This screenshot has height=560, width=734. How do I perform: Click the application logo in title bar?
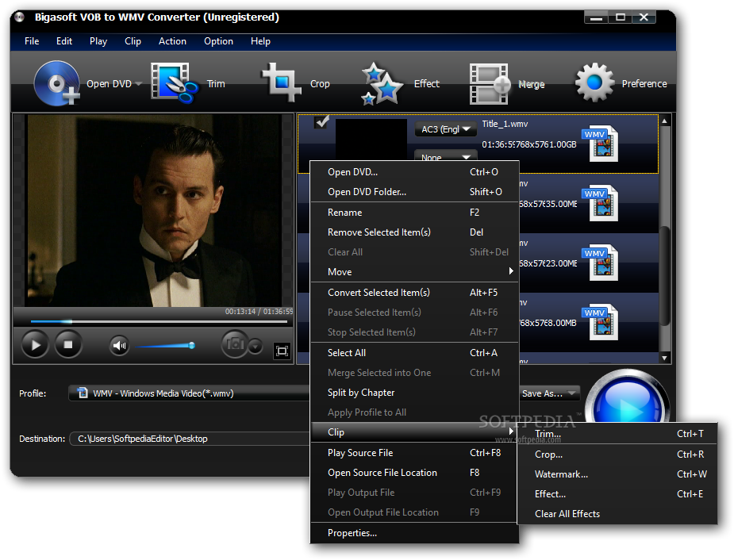[x=20, y=17]
